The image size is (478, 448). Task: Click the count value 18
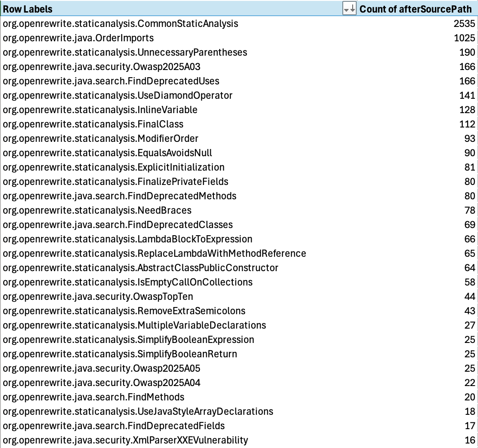pos(470,411)
